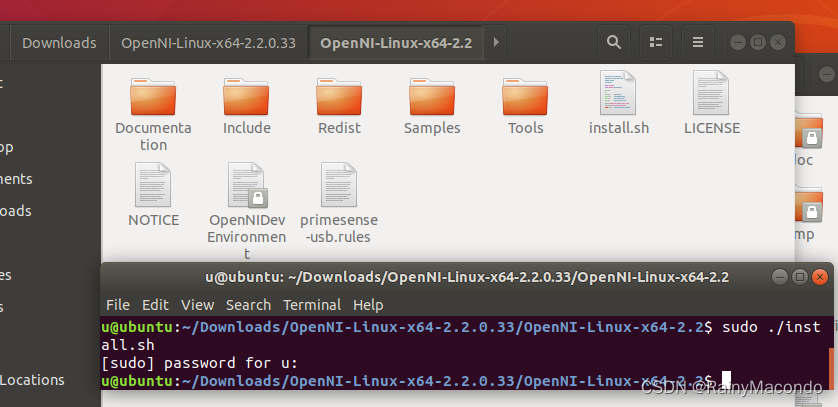This screenshot has height=407, width=838.
Task: Open the terminal Edit menu
Action: [155, 305]
